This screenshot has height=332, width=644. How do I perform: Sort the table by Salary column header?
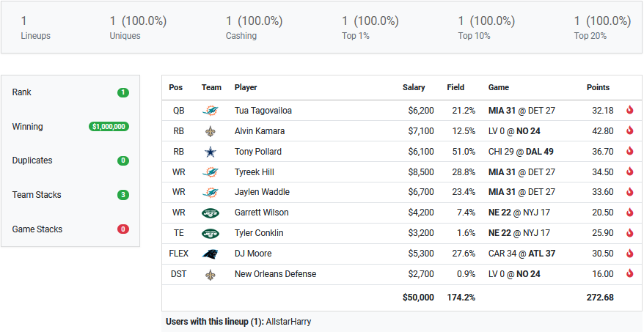click(414, 87)
